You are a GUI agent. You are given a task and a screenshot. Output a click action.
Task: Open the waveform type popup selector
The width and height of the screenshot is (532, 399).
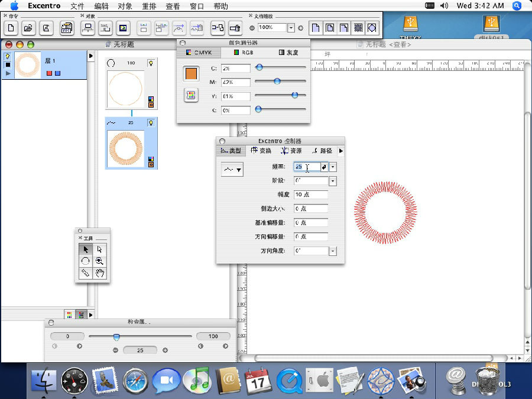pyautogui.click(x=232, y=170)
